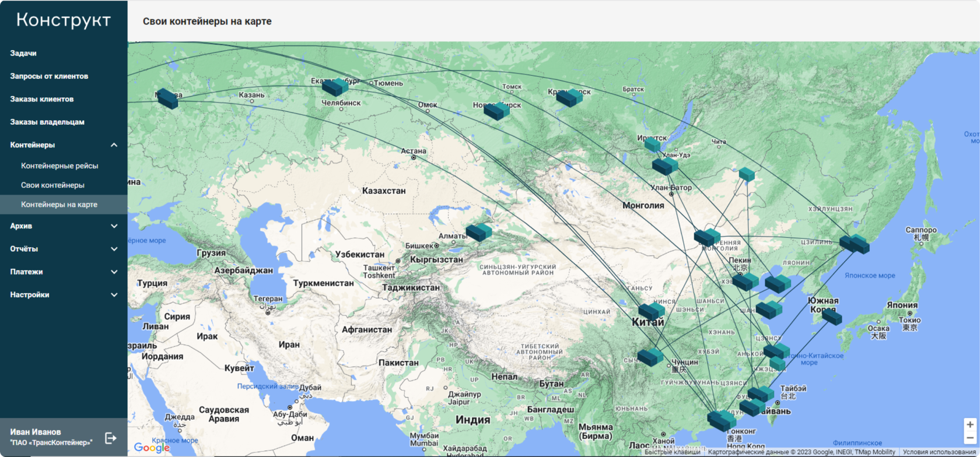Click the Саудовская Аравия country label
Image resolution: width=980 pixels, height=457 pixels.
tap(224, 414)
